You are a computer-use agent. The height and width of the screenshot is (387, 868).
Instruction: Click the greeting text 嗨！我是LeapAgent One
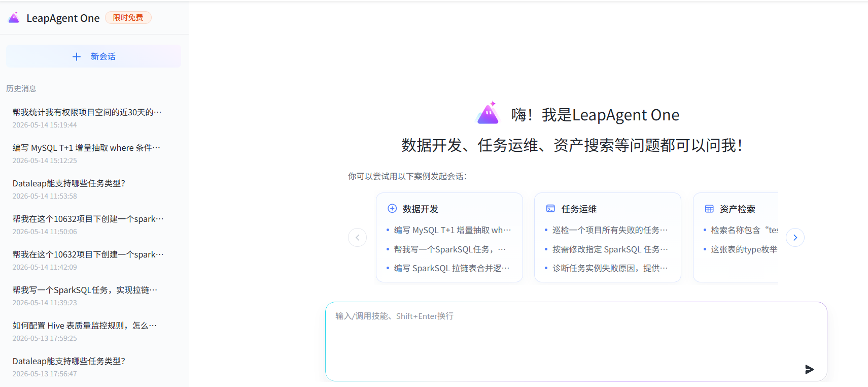(595, 115)
